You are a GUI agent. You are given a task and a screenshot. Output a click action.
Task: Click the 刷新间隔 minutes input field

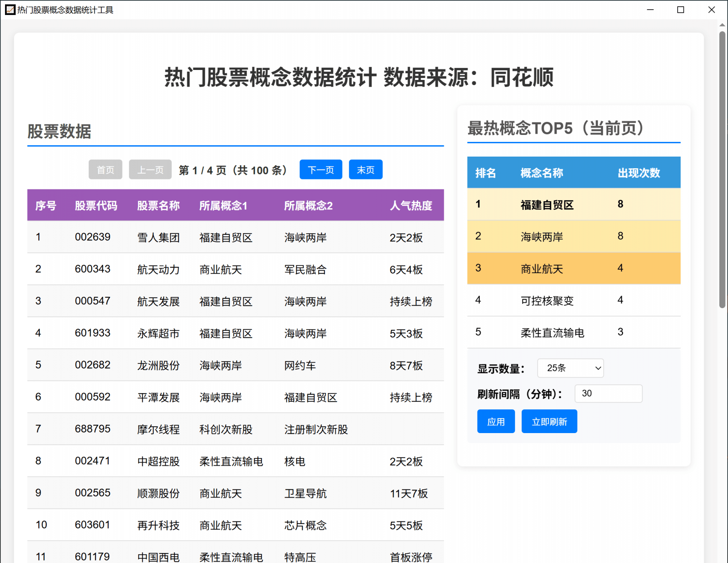coord(608,394)
